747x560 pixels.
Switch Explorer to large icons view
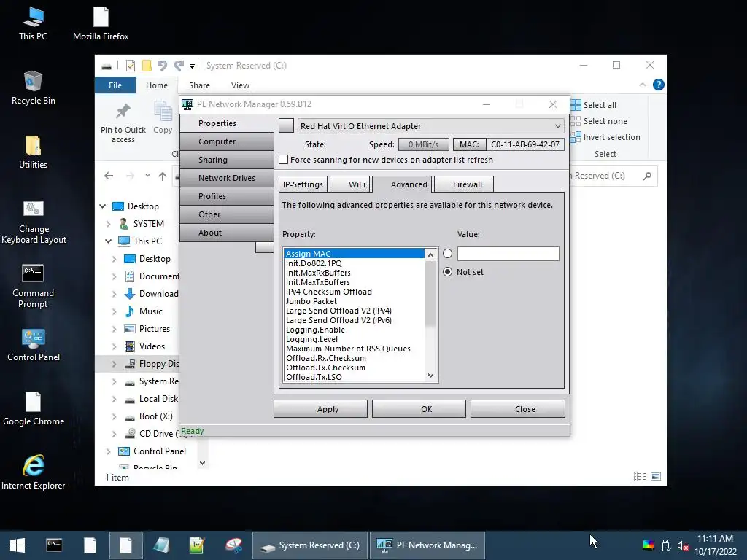pos(656,476)
